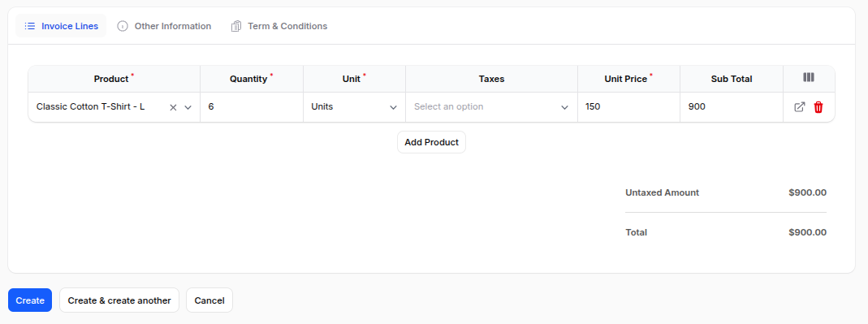Click the Unit Price column header
Screen dimensions: 868x324
[x=628, y=79]
